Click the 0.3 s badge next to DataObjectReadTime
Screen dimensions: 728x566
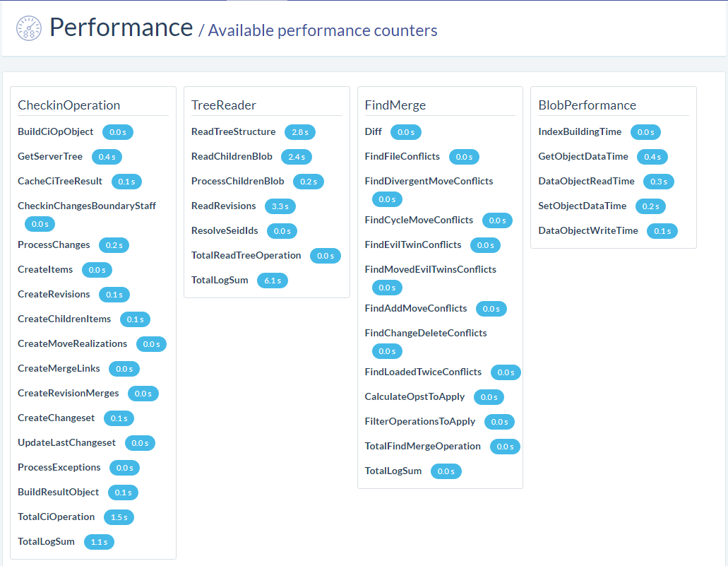click(658, 182)
